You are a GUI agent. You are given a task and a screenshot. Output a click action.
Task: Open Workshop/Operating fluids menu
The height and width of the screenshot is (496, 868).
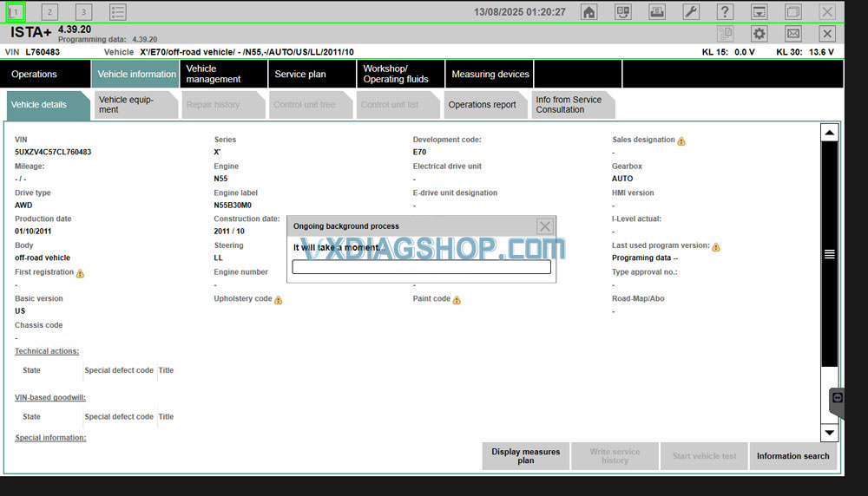tap(401, 74)
